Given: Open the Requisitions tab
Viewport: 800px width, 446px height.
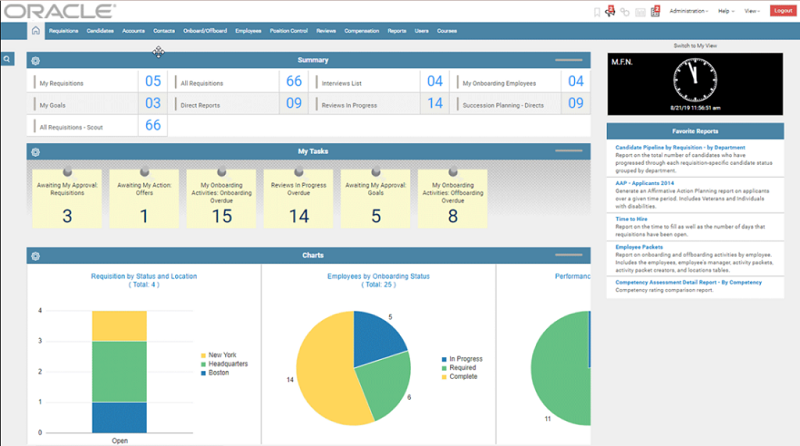Looking at the screenshot, I should pyautogui.click(x=63, y=31).
